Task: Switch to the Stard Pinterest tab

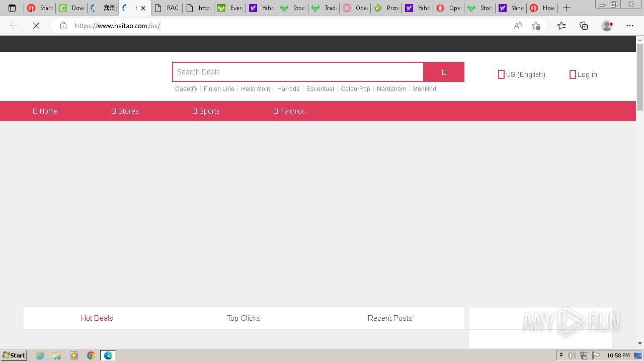Action: (x=40, y=8)
